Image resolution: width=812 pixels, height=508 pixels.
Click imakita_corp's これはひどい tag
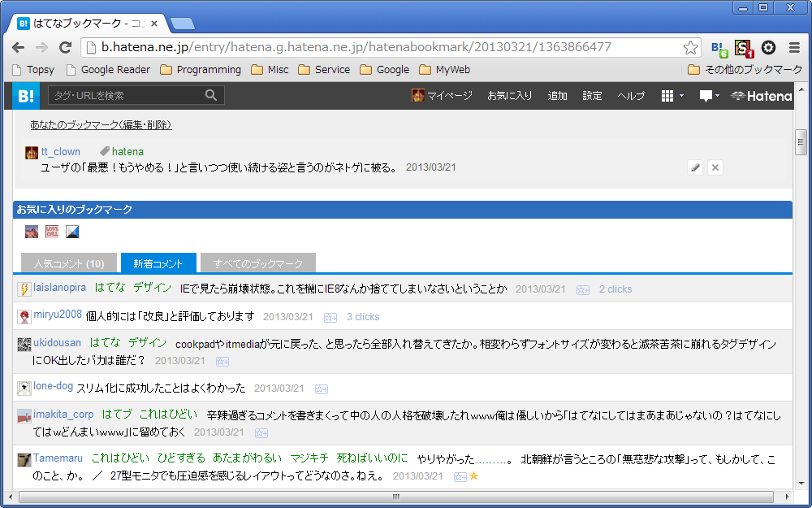[168, 415]
